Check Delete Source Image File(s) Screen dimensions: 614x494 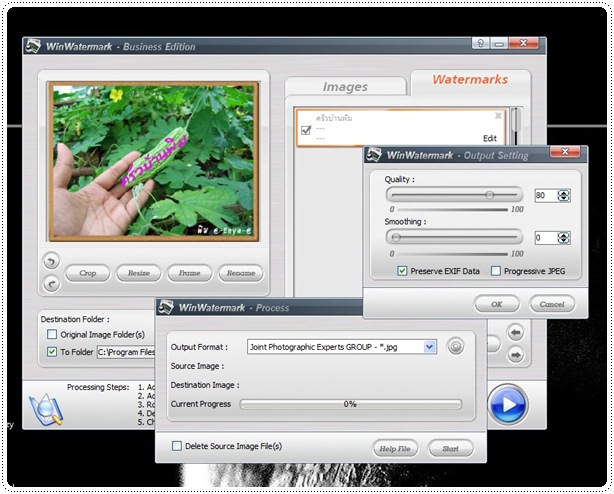pyautogui.click(x=177, y=446)
